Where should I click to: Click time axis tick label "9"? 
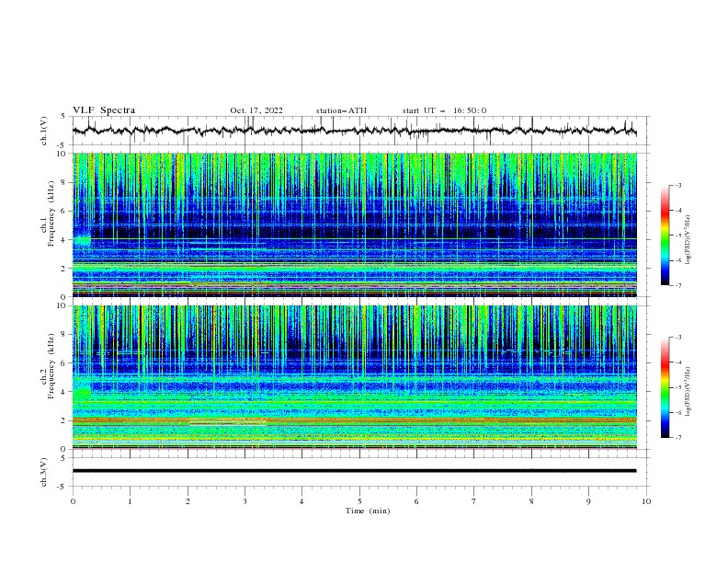588,501
